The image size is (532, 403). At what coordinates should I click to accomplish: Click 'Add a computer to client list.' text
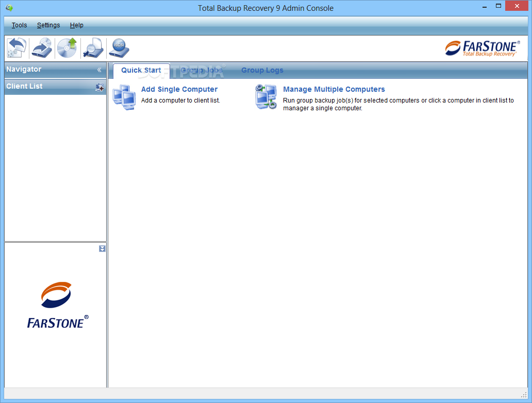tap(180, 100)
